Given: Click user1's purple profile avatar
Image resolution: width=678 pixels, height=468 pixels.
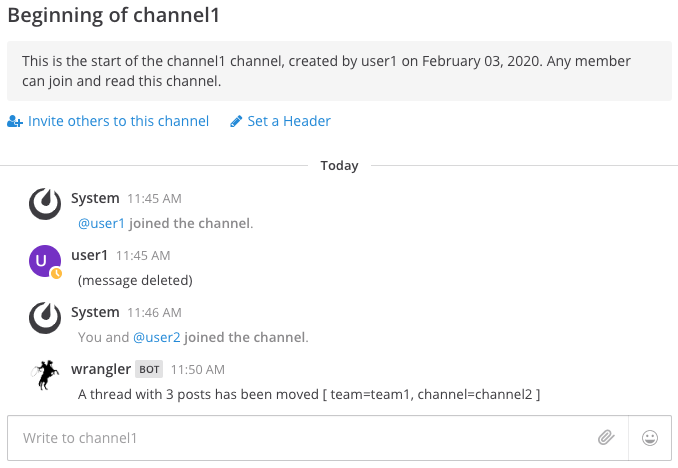Looking at the screenshot, I should click(45, 261).
